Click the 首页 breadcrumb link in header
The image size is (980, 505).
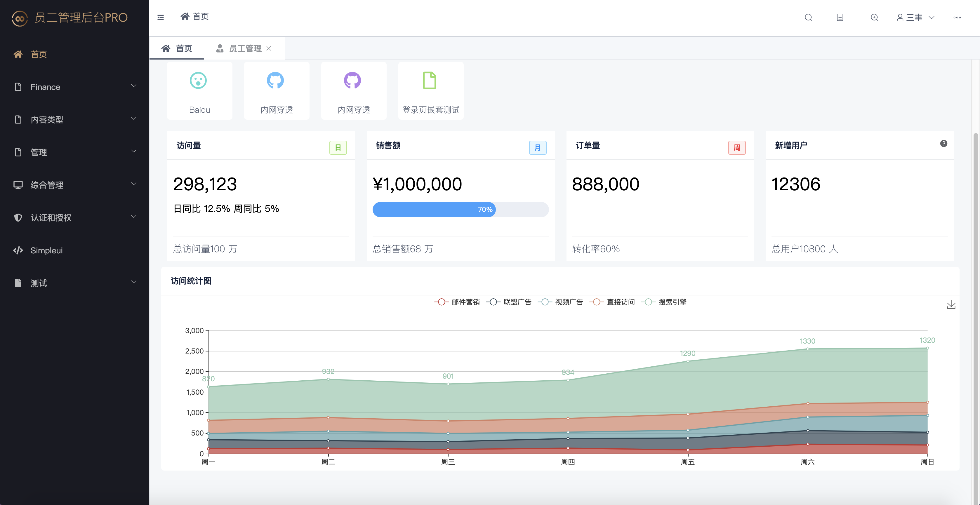tap(195, 17)
